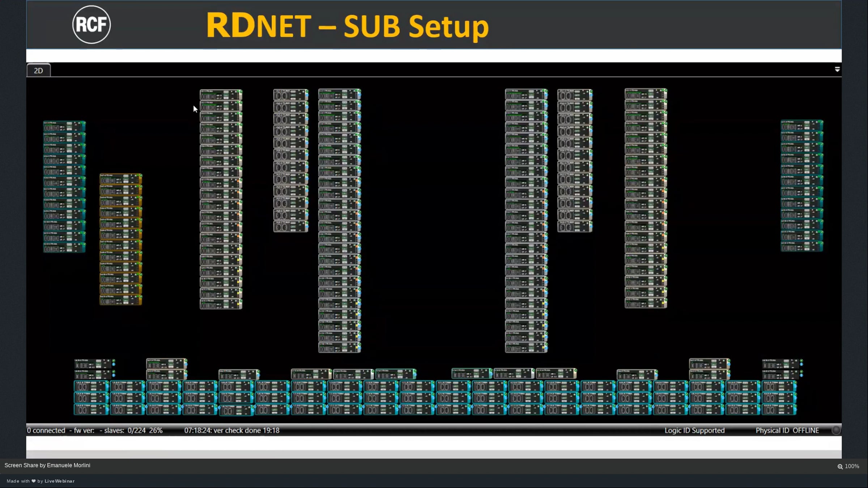Select bottom module in far-left teal stack

(x=64, y=248)
